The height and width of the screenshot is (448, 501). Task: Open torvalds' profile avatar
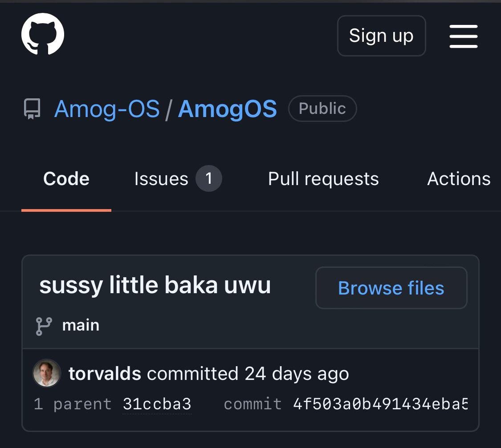point(46,373)
